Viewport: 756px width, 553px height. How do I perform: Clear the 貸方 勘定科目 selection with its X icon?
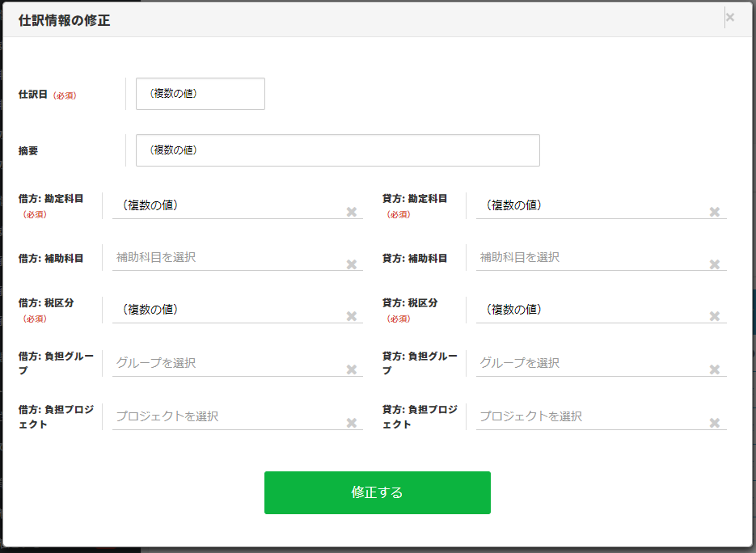click(x=715, y=212)
